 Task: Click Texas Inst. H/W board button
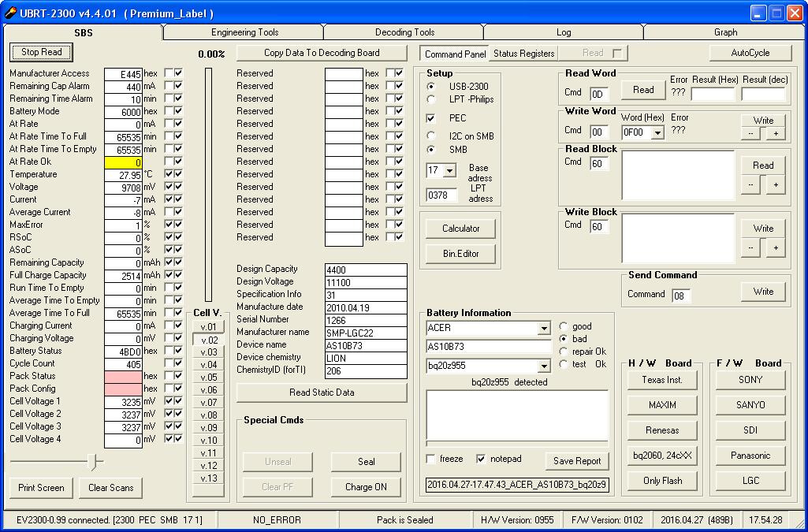662,380
